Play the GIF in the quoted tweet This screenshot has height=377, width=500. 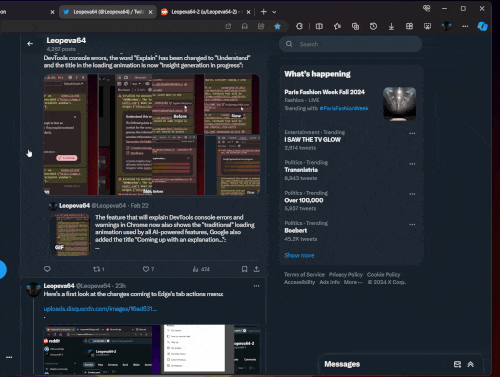[x=70, y=235]
